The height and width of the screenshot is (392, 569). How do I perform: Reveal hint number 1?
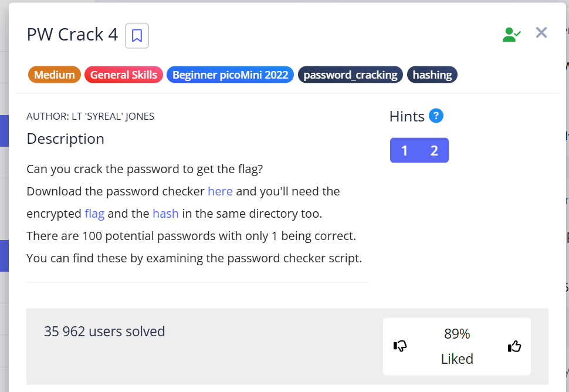pos(404,150)
